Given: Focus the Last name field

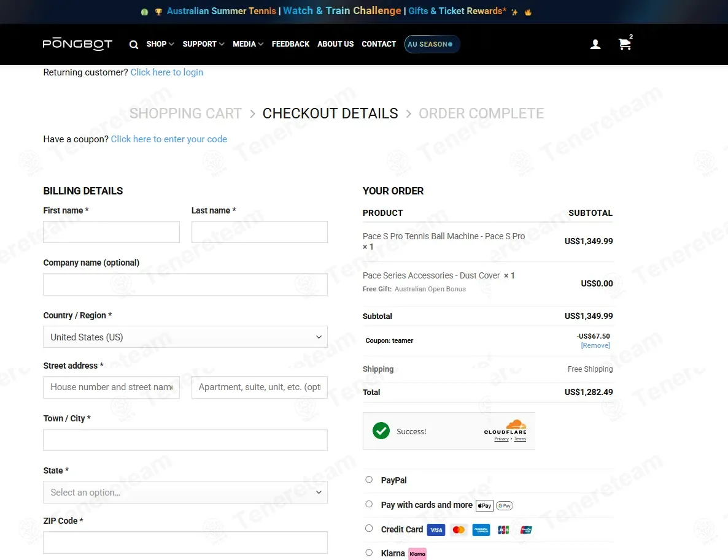Looking at the screenshot, I should coord(260,231).
